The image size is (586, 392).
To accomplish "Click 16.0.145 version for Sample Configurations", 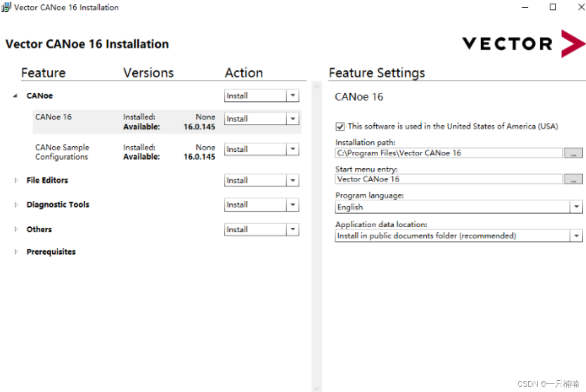I will coord(199,157).
